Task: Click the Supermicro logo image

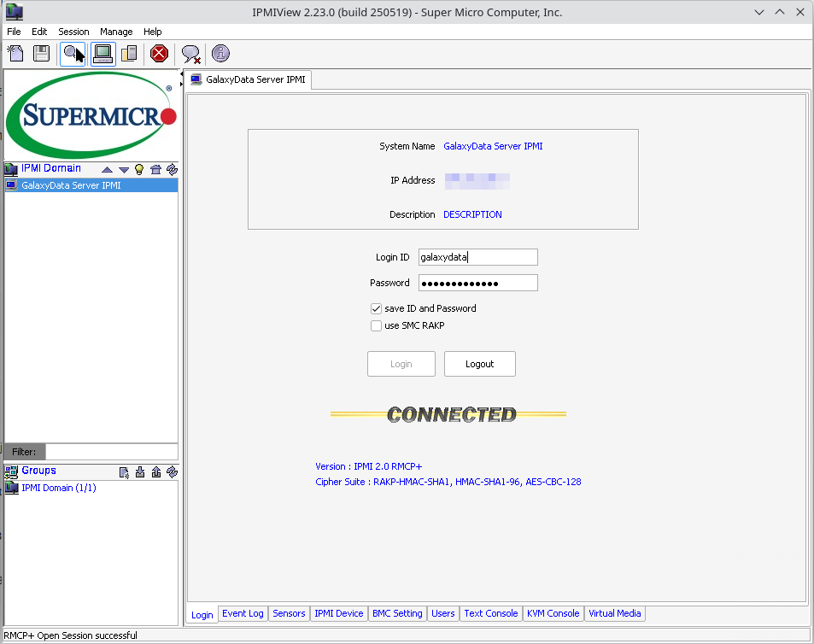Action: click(91, 114)
